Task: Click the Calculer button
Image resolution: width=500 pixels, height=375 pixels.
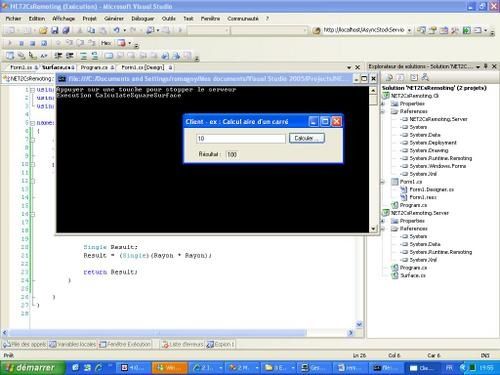Action: point(307,138)
